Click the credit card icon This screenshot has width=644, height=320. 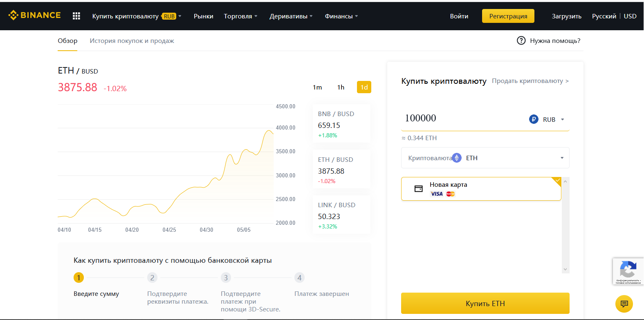click(x=419, y=189)
